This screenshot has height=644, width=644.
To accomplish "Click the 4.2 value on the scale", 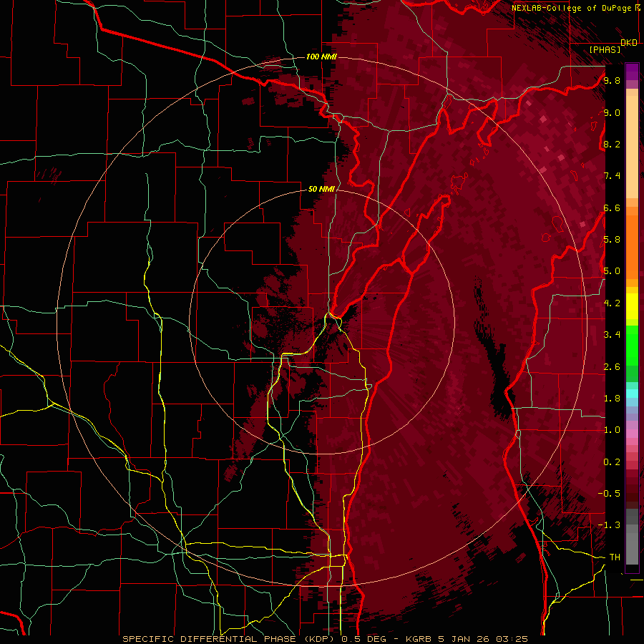I will pyautogui.click(x=612, y=303).
